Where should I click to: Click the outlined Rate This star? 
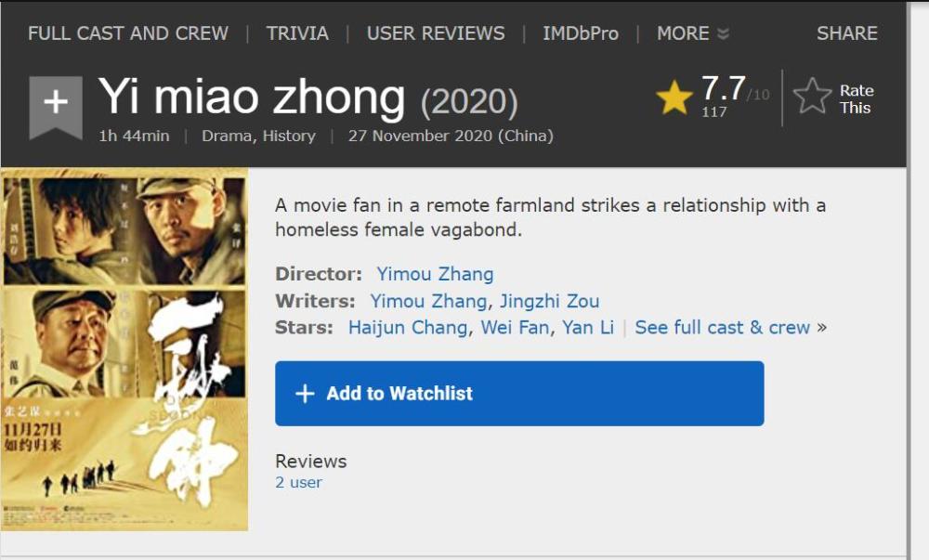[812, 97]
